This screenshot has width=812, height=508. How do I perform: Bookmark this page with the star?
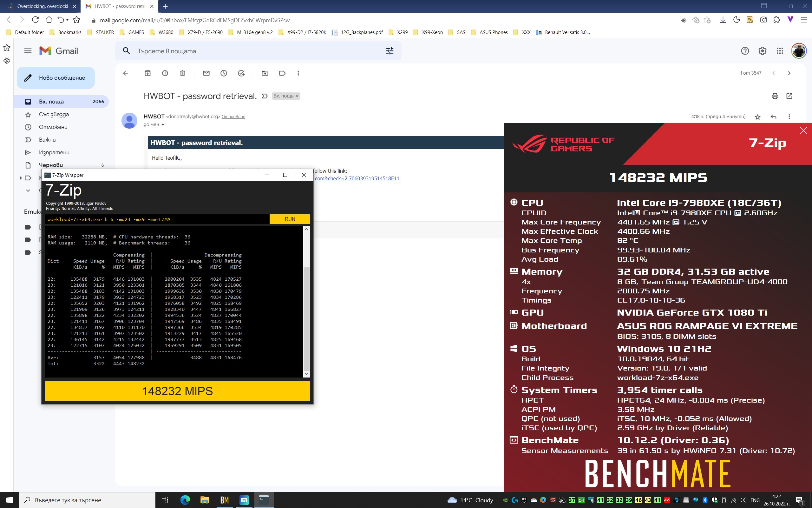[x=76, y=20]
